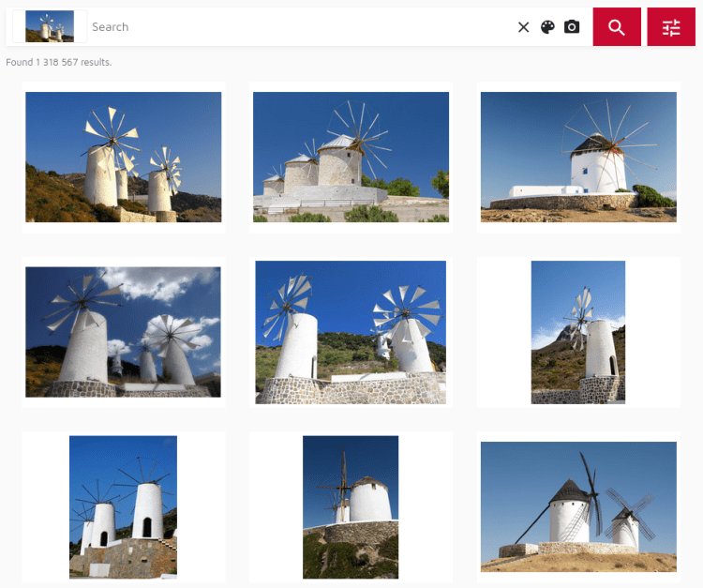Open bottom-left portrait photo of windmills with stairs
This screenshot has width=703, height=588.
pos(123,506)
